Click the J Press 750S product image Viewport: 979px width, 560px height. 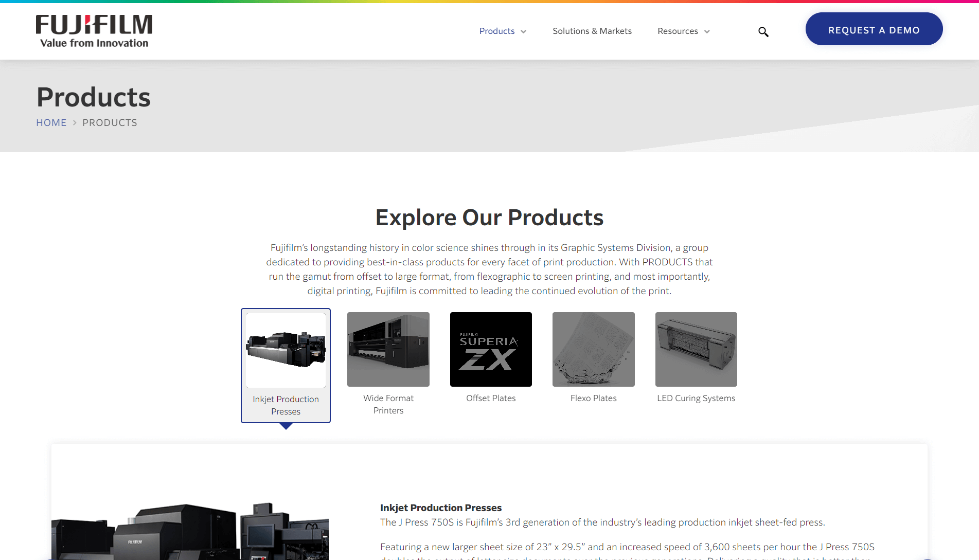(x=190, y=531)
